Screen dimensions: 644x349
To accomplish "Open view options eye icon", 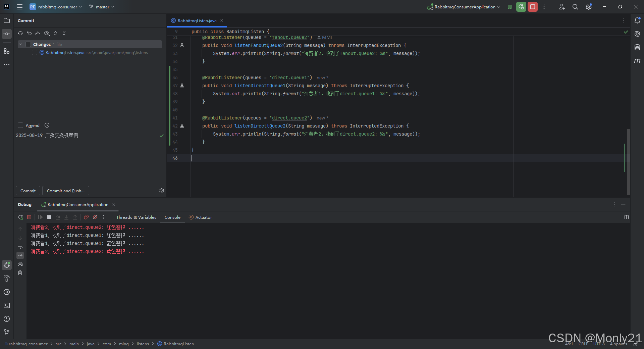I will [x=47, y=33].
